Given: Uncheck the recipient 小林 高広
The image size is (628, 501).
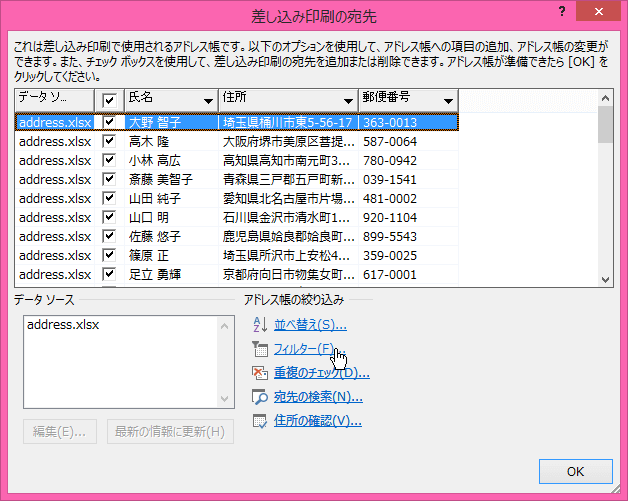Looking at the screenshot, I should (x=109, y=160).
